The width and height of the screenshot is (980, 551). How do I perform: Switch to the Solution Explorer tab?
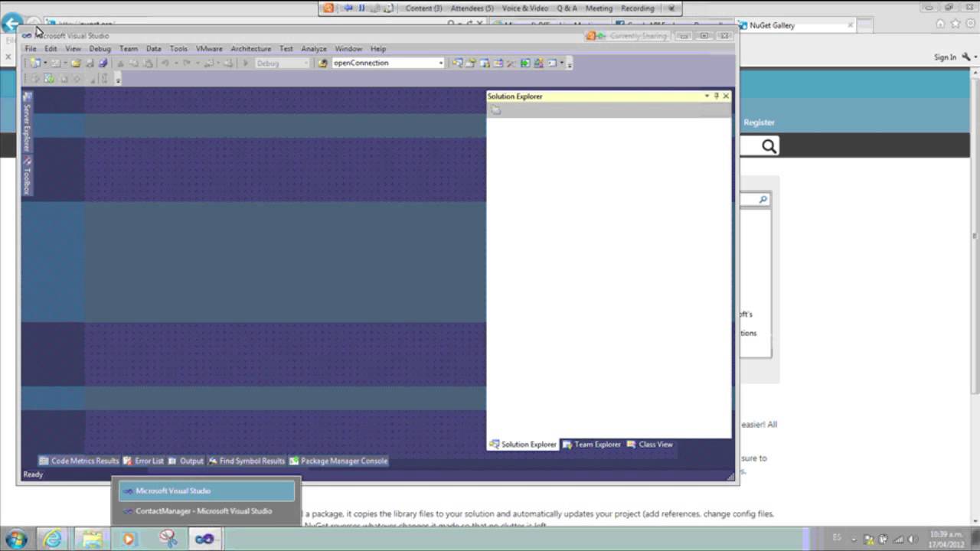(x=523, y=445)
